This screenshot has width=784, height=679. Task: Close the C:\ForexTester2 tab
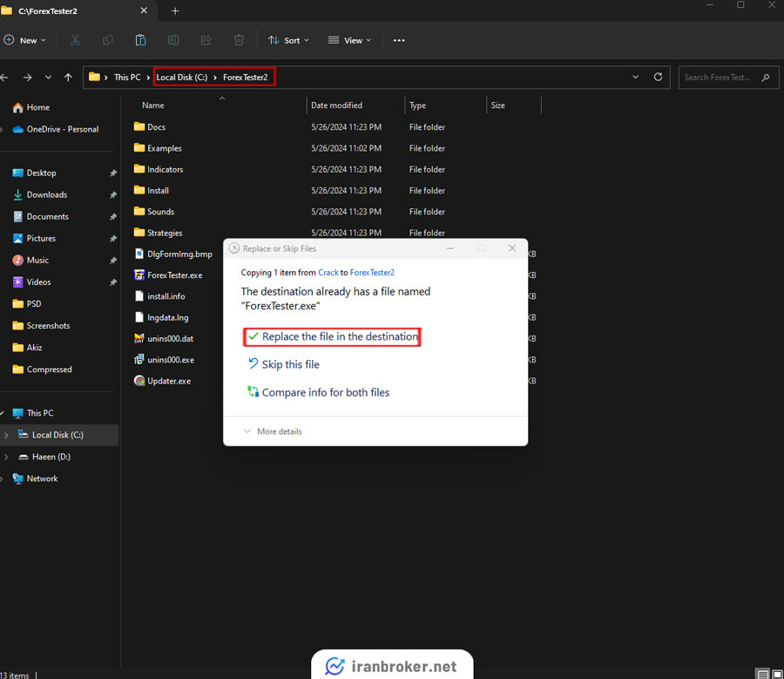pyautogui.click(x=144, y=10)
